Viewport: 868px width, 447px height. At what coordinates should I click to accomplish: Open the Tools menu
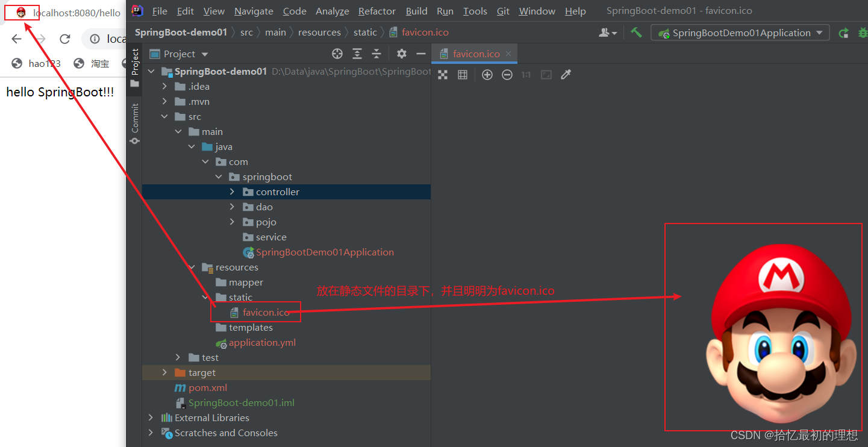pos(475,11)
